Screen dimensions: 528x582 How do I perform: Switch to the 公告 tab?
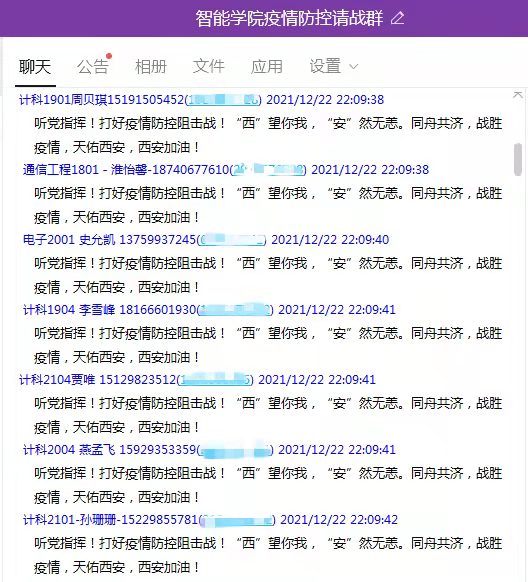[x=93, y=67]
